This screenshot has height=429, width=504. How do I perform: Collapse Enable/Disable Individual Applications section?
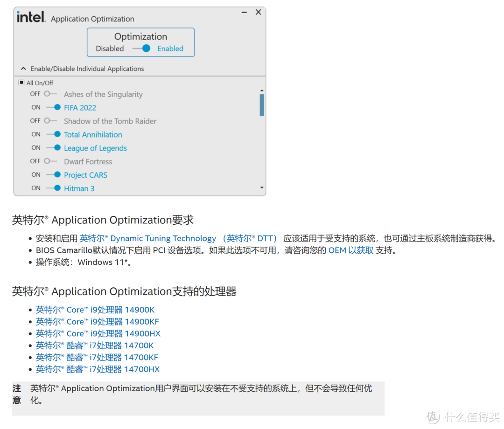point(23,69)
